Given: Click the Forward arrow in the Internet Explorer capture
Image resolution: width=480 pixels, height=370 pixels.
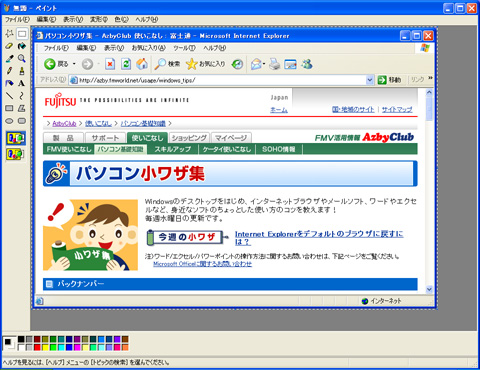Looking at the screenshot, I should pos(87,64).
